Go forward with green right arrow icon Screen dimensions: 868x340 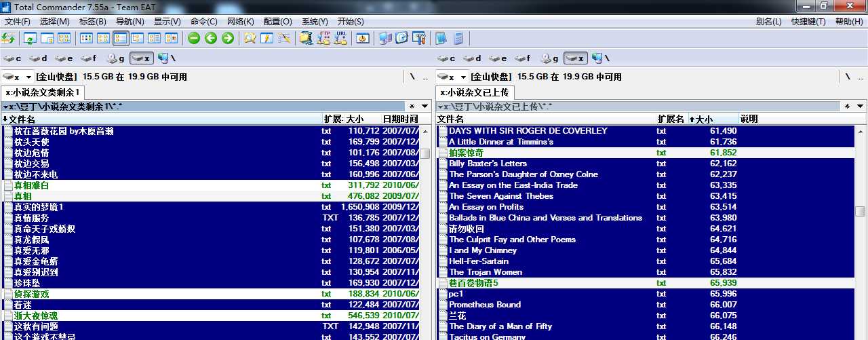[228, 38]
